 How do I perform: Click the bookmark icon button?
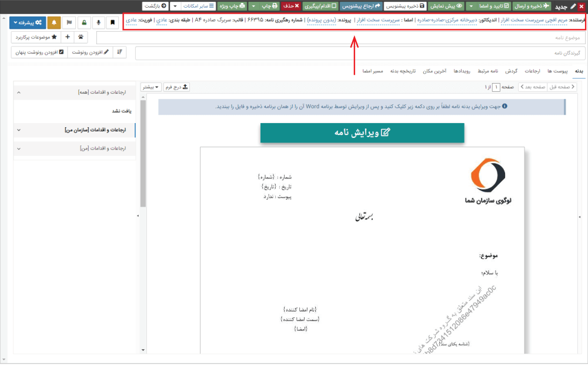(112, 22)
